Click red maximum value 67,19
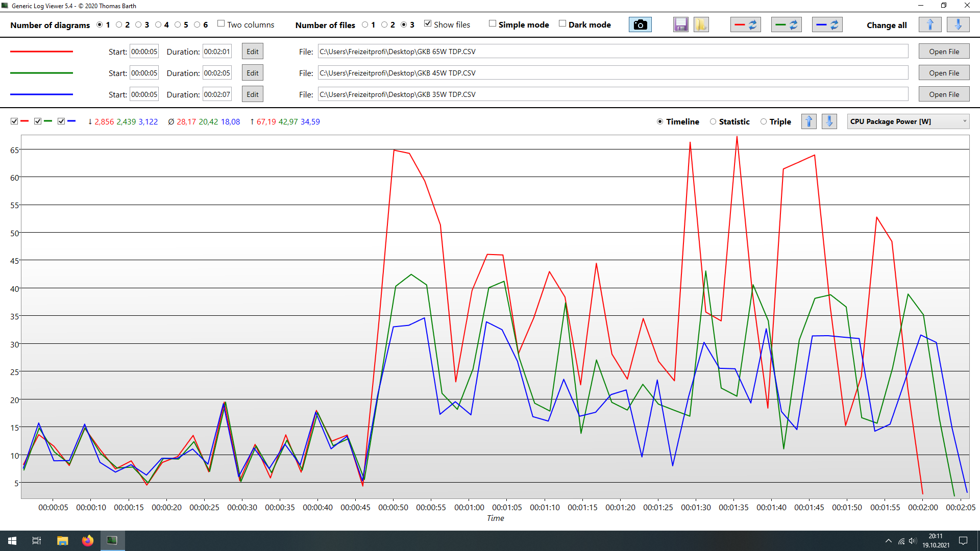This screenshot has height=551, width=980. click(266, 121)
